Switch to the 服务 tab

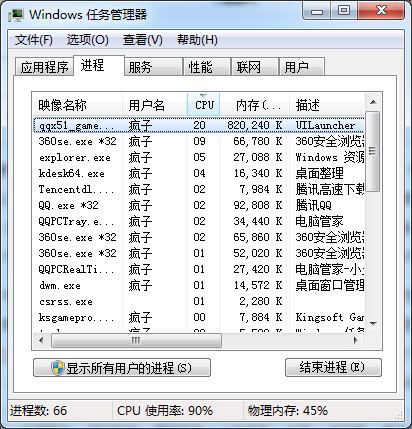(x=154, y=67)
